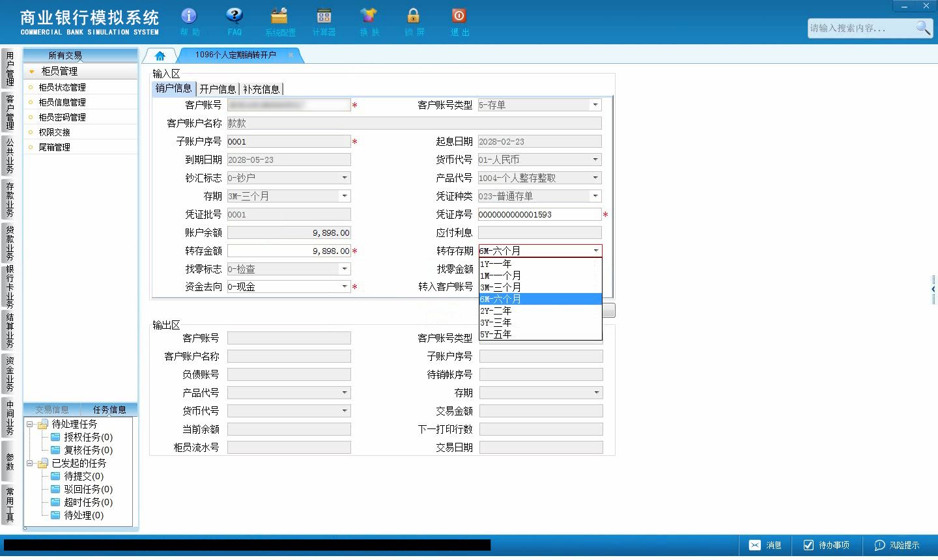Select the 贷款业务 side tab
This screenshot has height=560, width=938.
coord(9,243)
